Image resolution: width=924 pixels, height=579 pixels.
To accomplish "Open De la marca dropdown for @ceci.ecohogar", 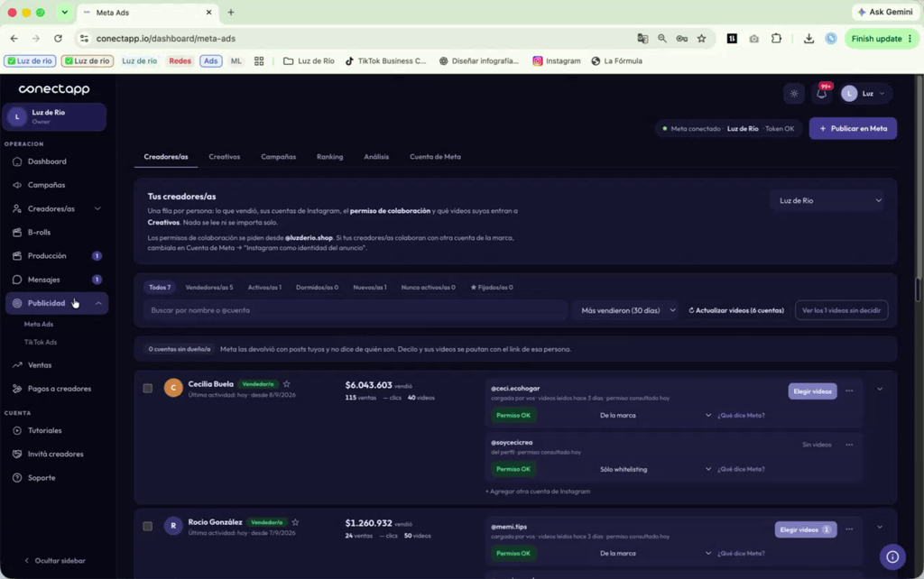I will click(x=655, y=415).
